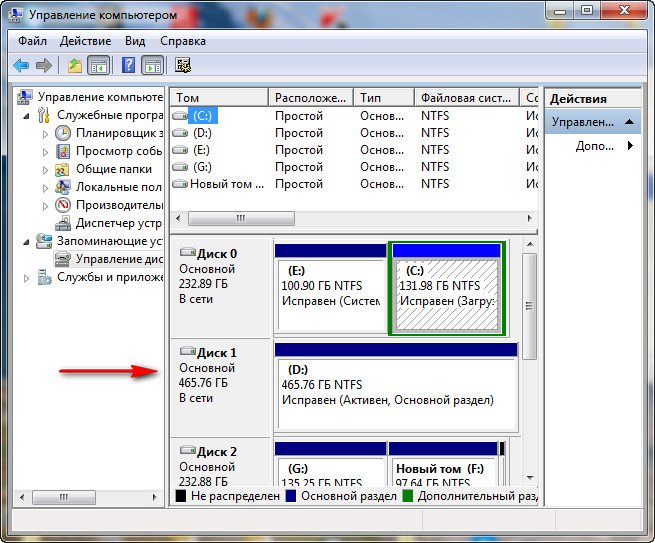Viewport: 655px width, 543px height.
Task: Select the Новый том (F:) partition
Action: click(x=443, y=464)
